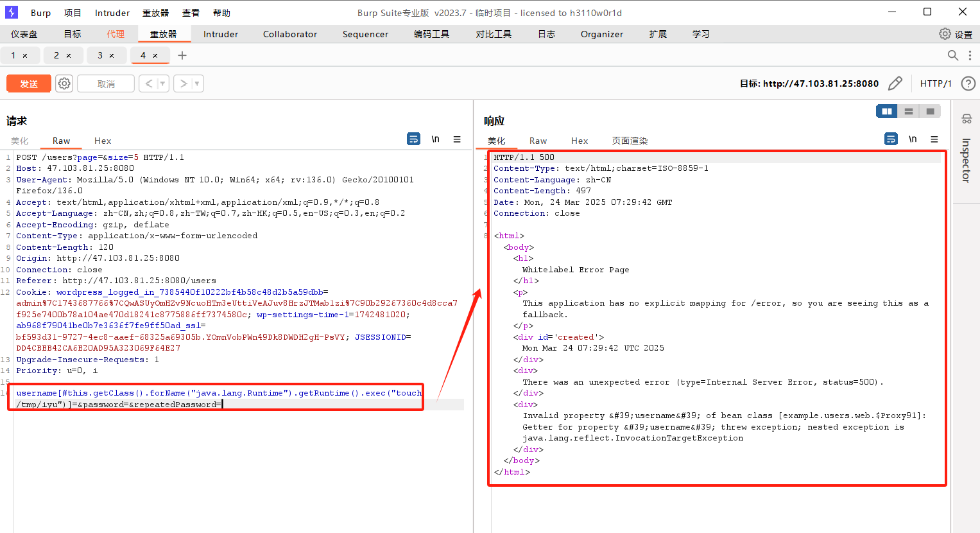Open the 设置 settings gear
980x533 pixels.
pos(945,34)
